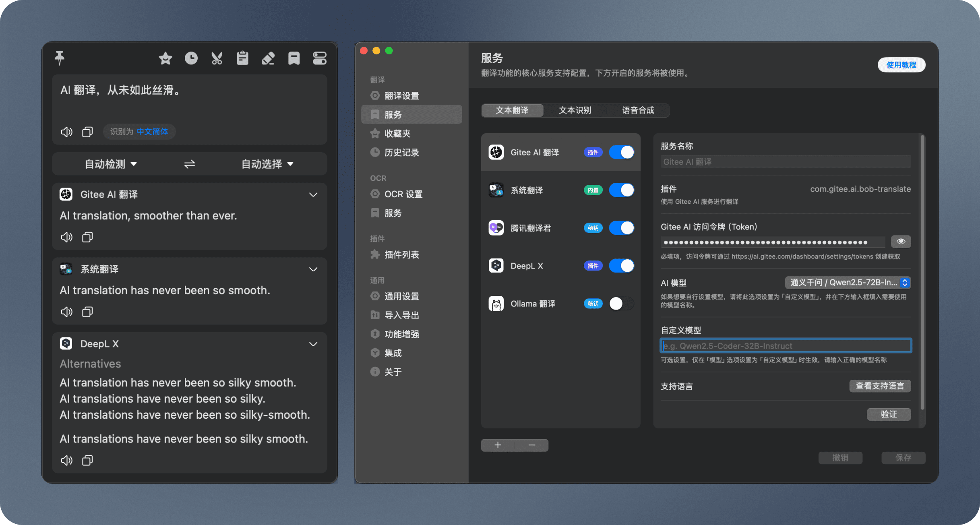Open history via the clock icon
Viewport: 980px width, 525px height.
191,58
